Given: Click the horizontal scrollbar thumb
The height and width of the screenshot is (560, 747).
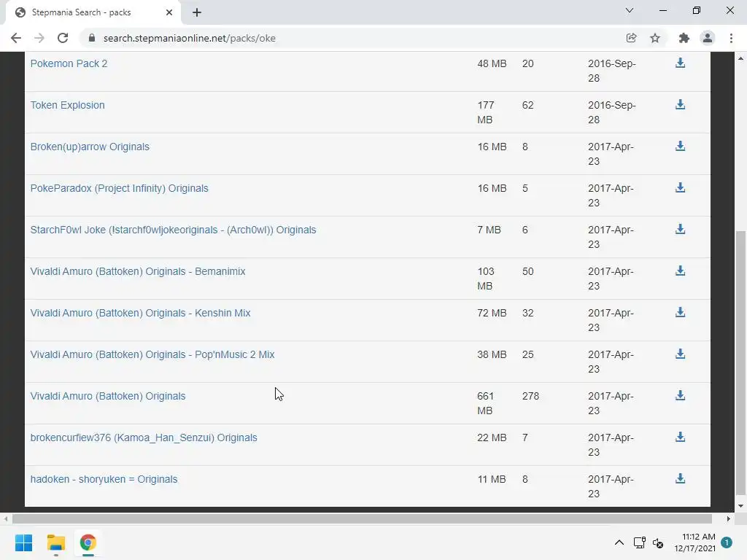Looking at the screenshot, I should (x=362, y=518).
